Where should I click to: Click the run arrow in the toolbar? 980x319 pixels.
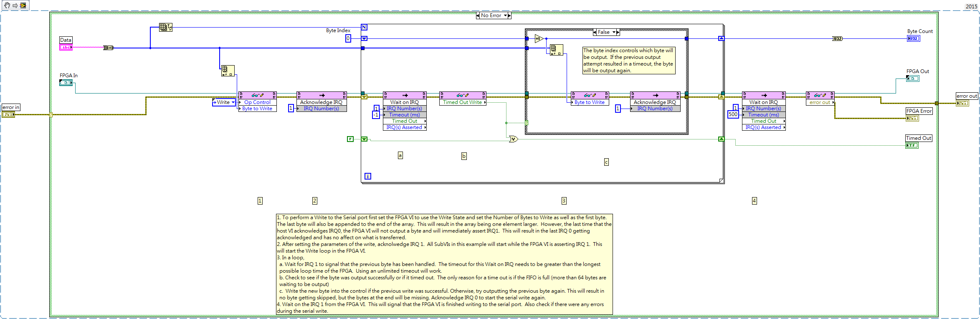[15, 5]
